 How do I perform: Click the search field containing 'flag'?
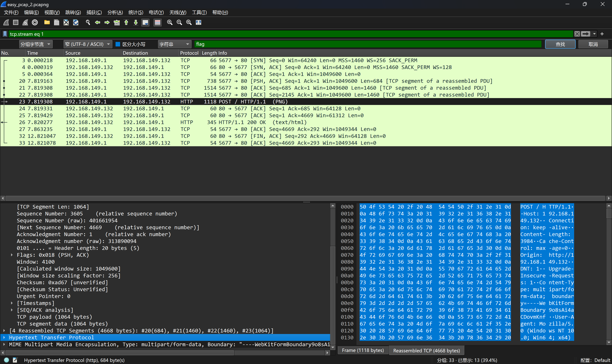pos(368,44)
